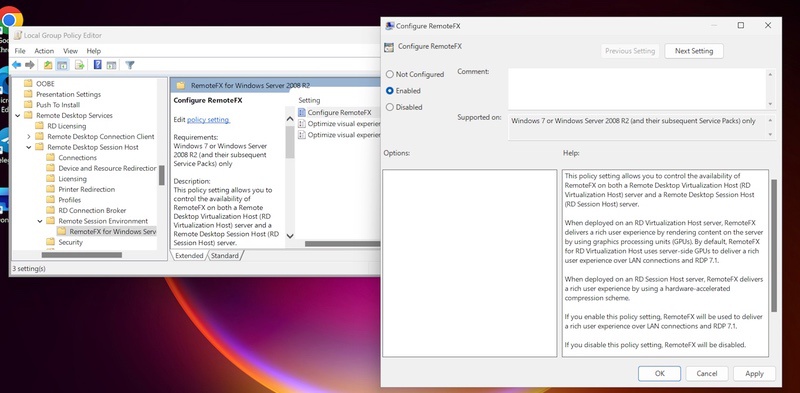
Task: Click the settings list horizontal scrollbar
Action: [x=342, y=244]
